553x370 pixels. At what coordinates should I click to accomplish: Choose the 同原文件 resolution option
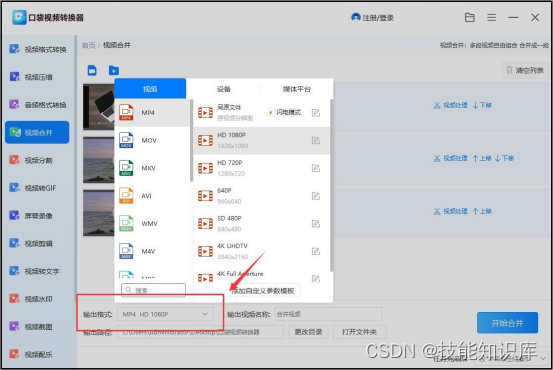(x=262, y=113)
